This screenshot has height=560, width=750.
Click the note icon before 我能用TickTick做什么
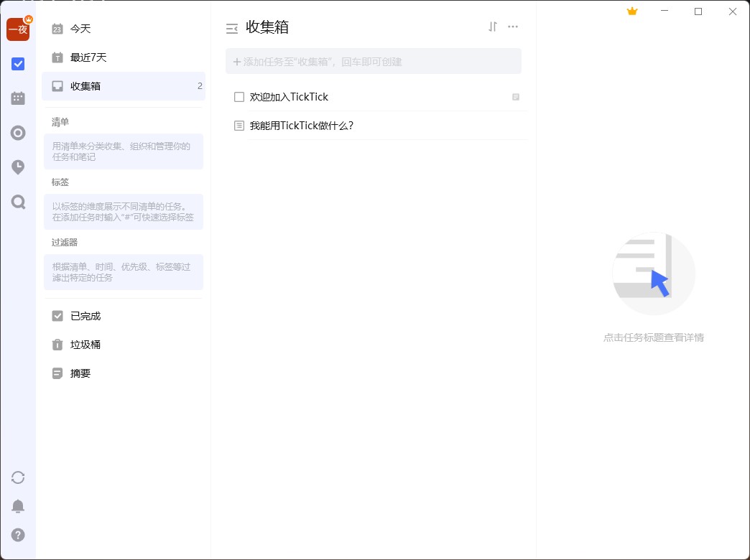coord(239,126)
